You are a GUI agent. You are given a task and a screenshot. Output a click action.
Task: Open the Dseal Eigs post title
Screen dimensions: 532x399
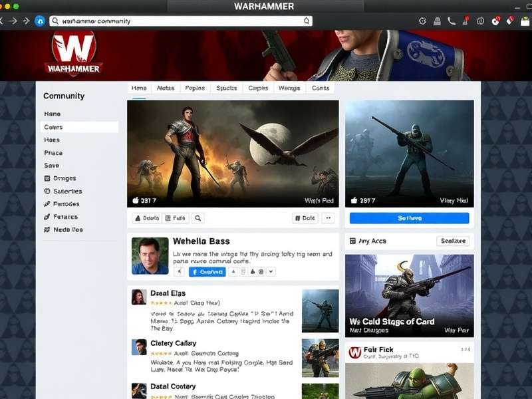click(168, 293)
